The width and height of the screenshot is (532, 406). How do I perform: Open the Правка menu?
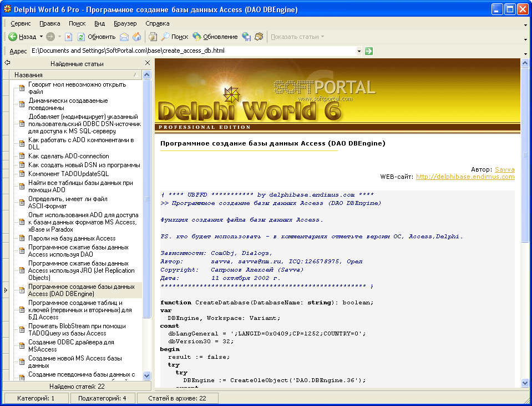(x=50, y=23)
